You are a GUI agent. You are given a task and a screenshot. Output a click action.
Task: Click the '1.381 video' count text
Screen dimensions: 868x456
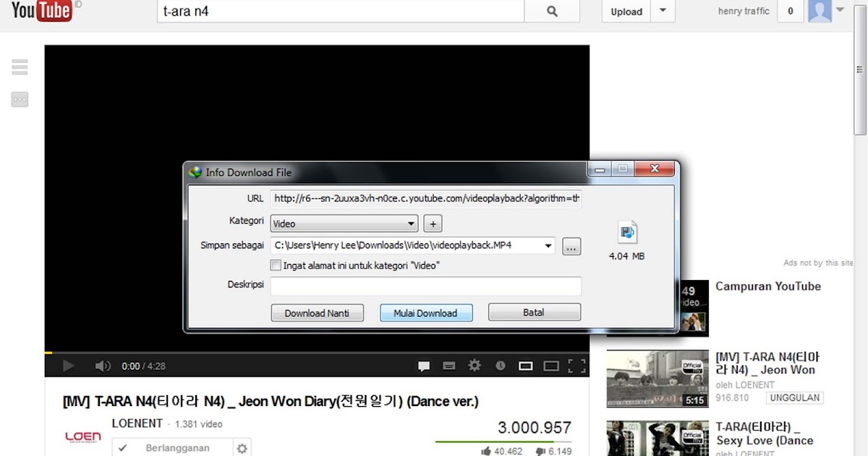pos(199,424)
